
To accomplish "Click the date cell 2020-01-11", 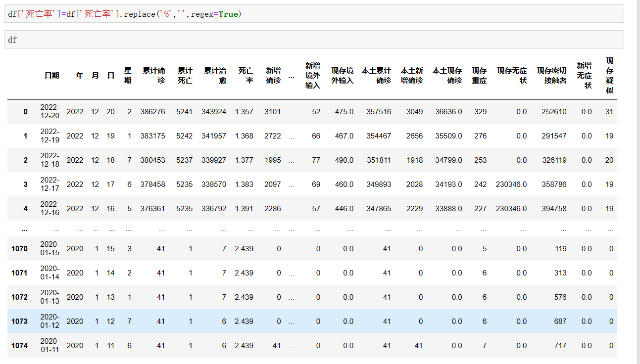I will coord(50,346).
